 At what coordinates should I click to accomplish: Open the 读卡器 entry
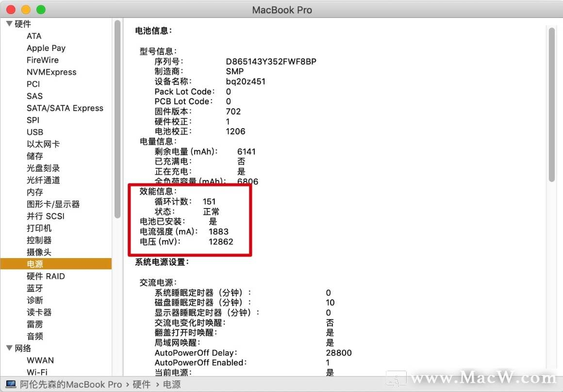[39, 312]
